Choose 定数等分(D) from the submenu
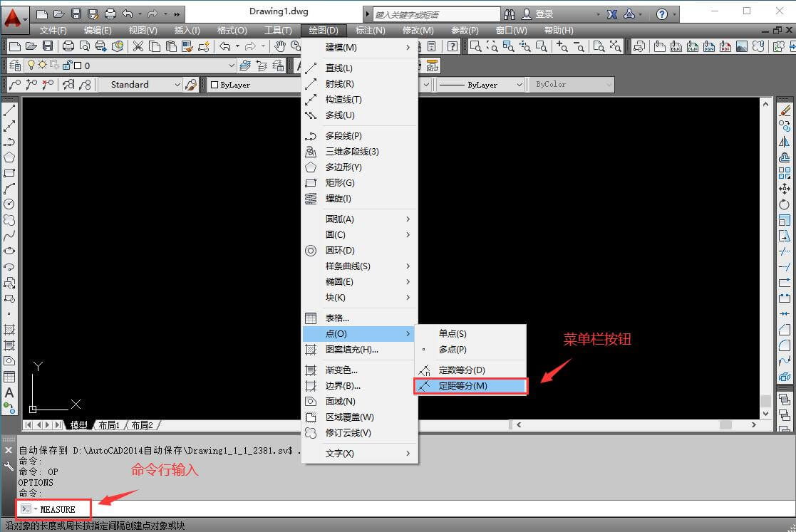This screenshot has width=796, height=532. (470, 370)
